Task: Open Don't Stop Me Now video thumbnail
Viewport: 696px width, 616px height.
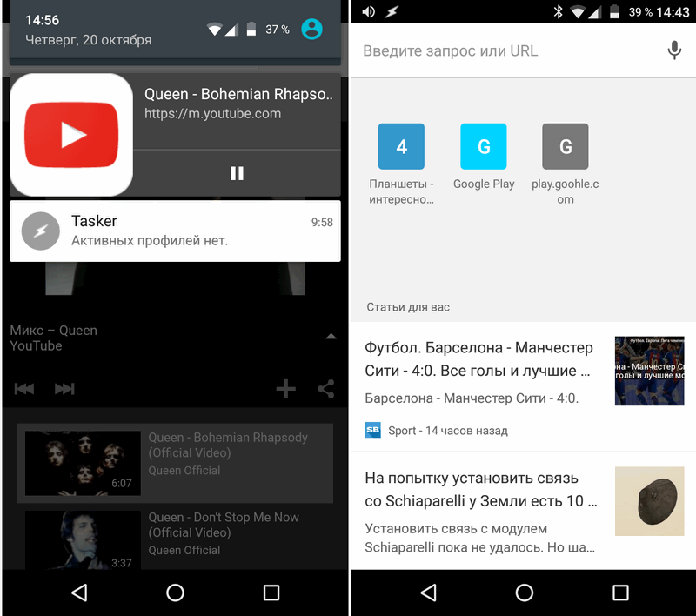Action: [x=83, y=540]
